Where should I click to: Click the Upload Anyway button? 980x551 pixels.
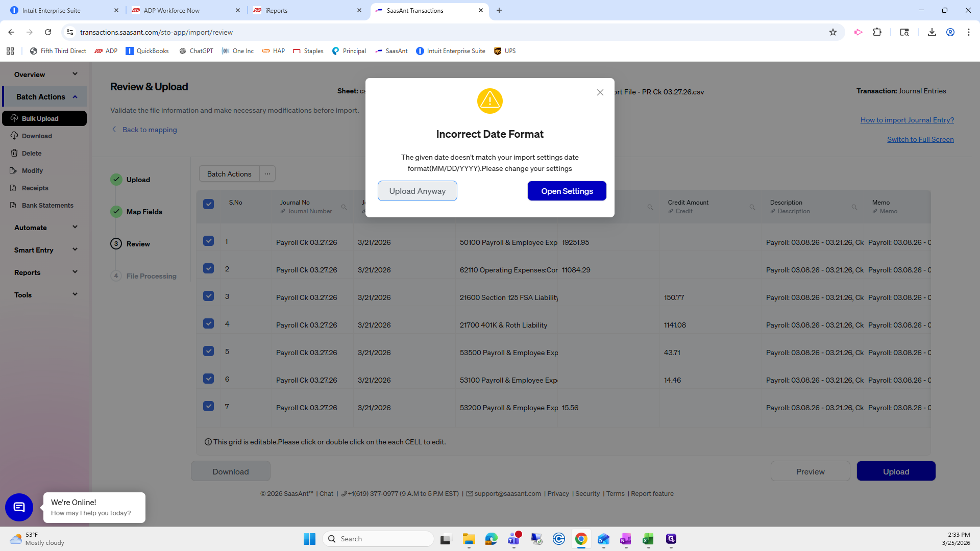(x=417, y=191)
